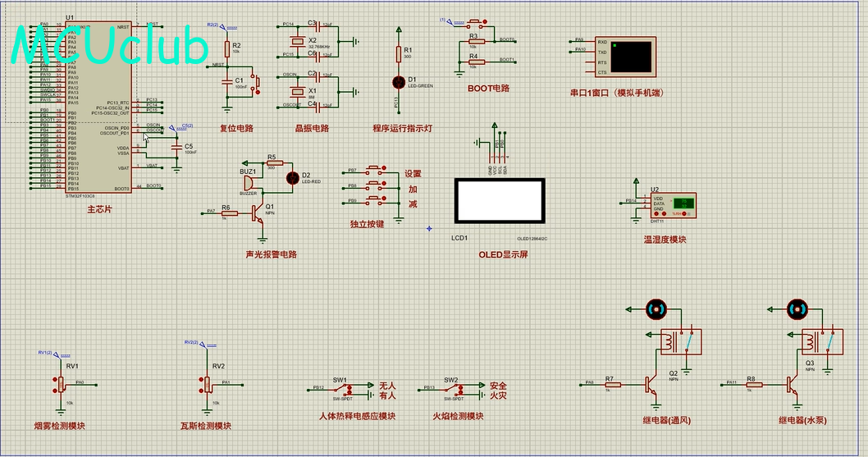Viewport: 868px width, 457px height.
Task: Click the BOOT电路 label
Action: (x=488, y=88)
